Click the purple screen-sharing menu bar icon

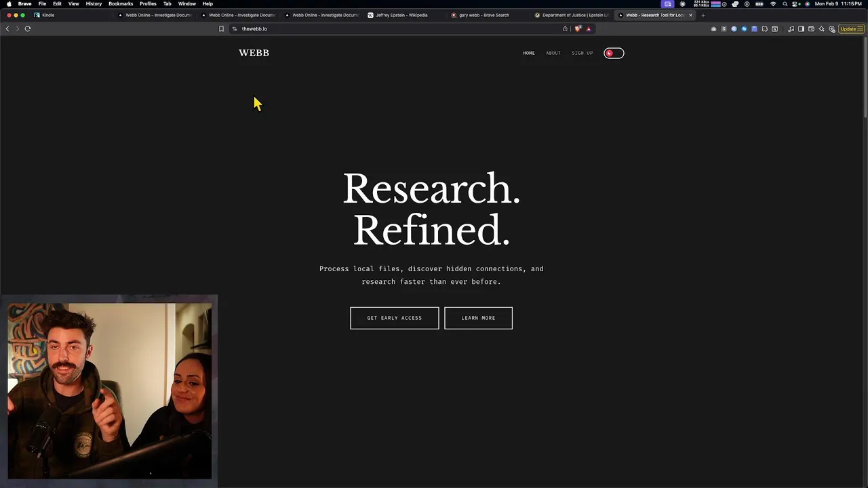668,4
